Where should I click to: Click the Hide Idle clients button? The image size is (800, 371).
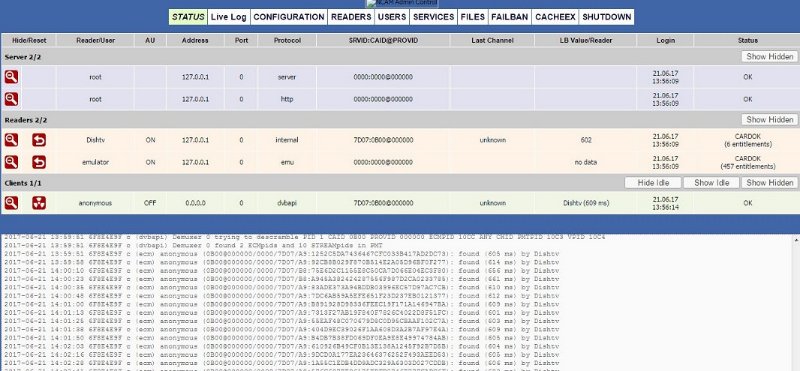tap(653, 183)
